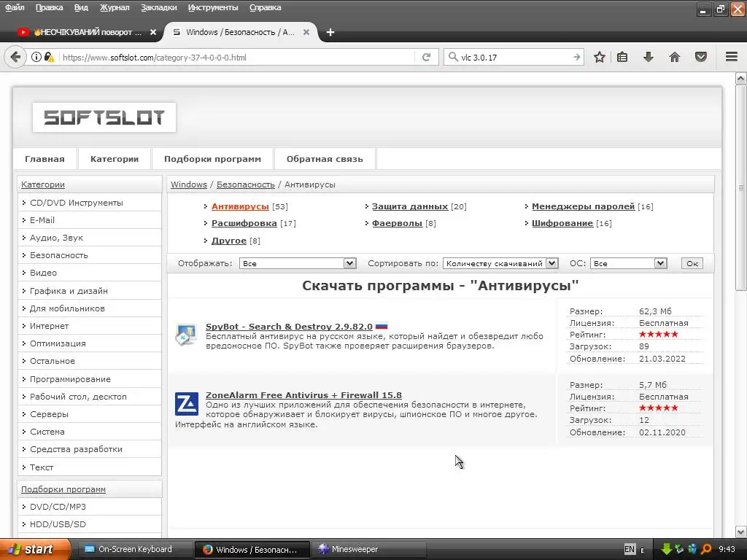Open Программирование sidebar category
Screen dimensions: 747x560
click(x=90, y=379)
